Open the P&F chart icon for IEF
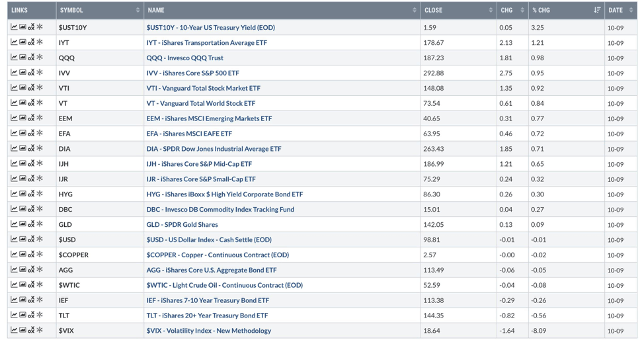644x340 pixels. point(31,299)
